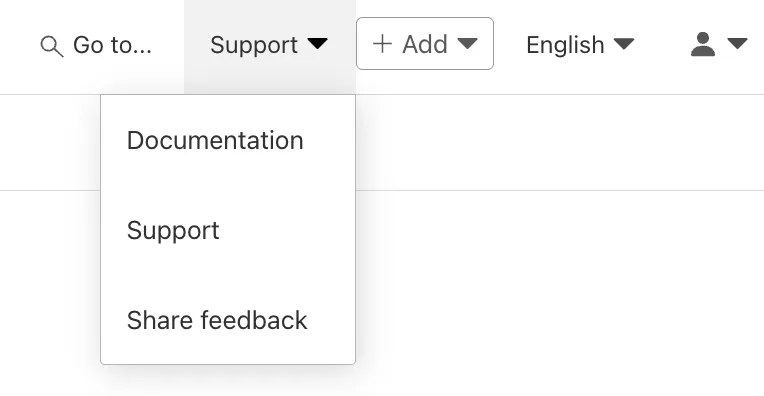Click the English text label
This screenshot has height=396, width=764.
pos(565,45)
